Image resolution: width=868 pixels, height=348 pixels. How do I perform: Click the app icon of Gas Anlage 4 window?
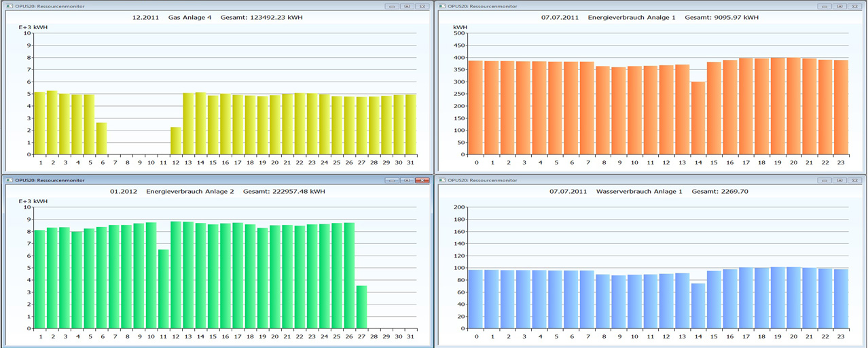pyautogui.click(x=9, y=6)
